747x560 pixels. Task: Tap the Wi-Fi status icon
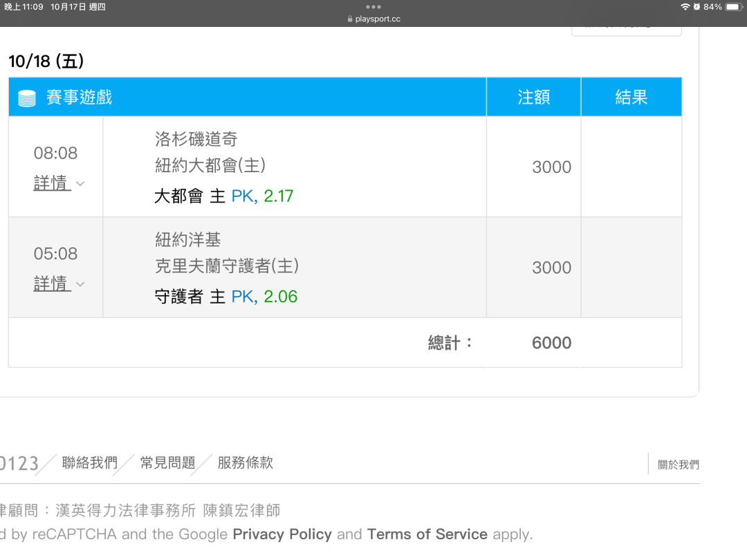[685, 7]
